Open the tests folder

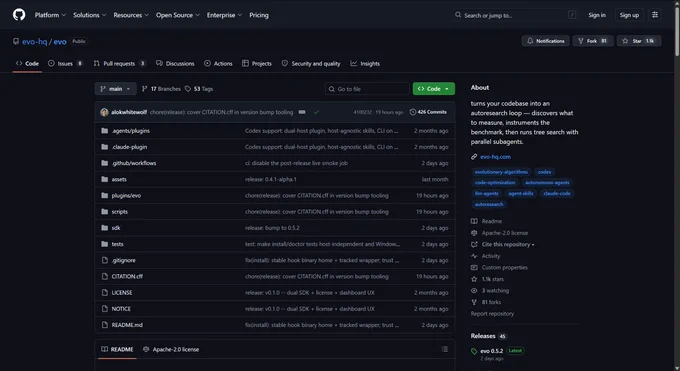[118, 244]
